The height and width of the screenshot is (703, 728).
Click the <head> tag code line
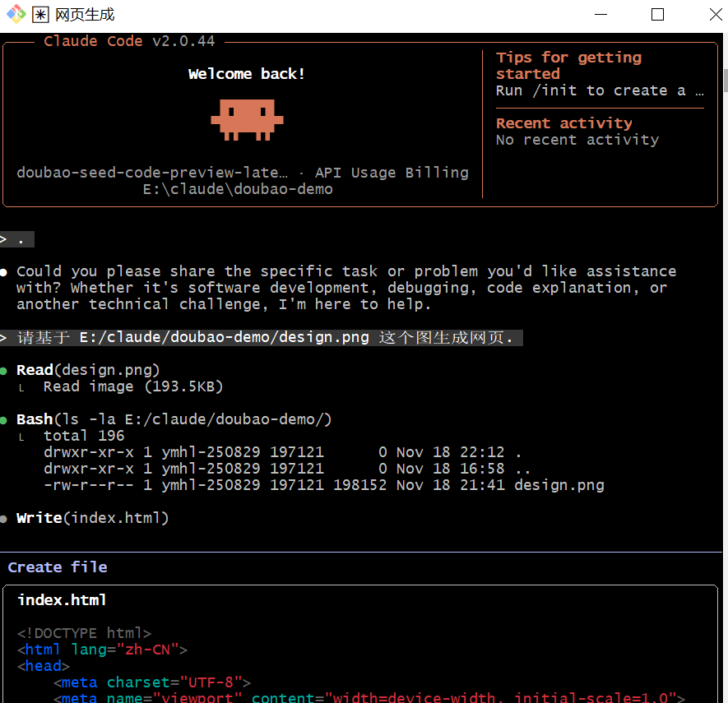click(x=44, y=666)
